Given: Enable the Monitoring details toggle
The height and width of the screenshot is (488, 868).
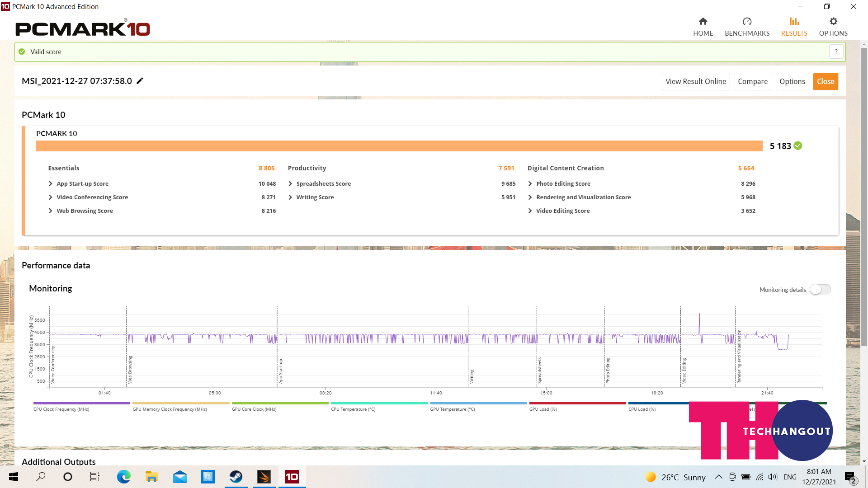Looking at the screenshot, I should 820,289.
